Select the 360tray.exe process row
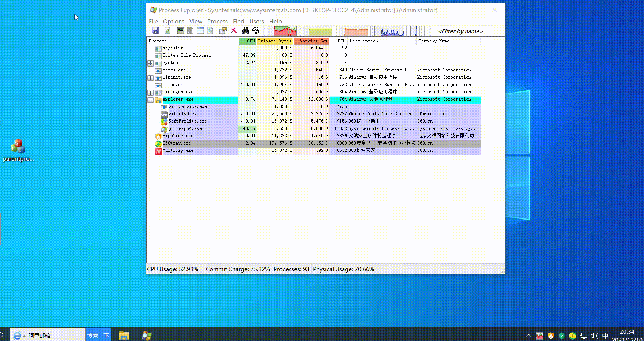 pos(177,143)
